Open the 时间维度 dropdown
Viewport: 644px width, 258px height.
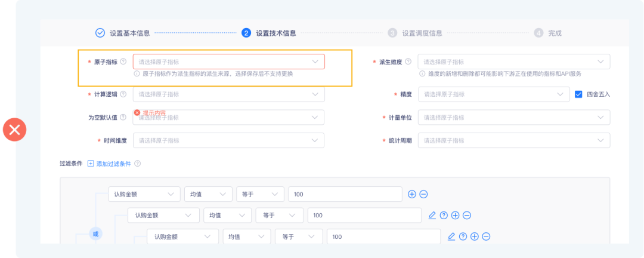coord(229,140)
